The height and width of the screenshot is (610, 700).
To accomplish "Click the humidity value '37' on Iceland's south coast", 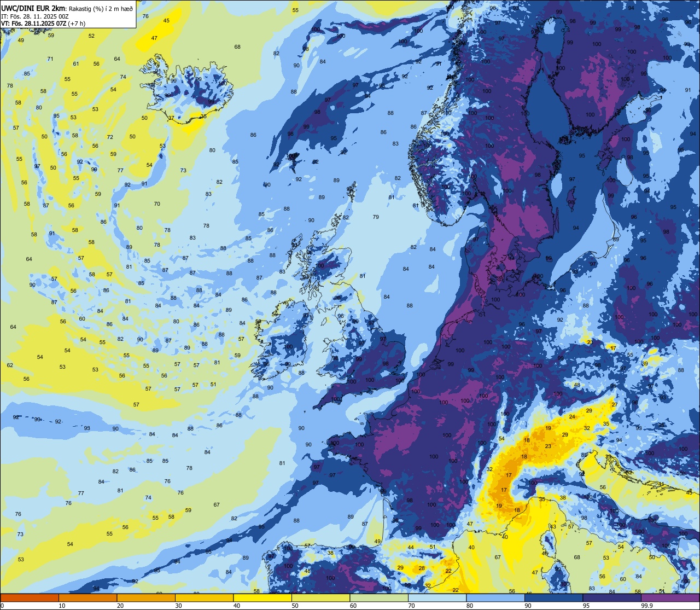I will pyautogui.click(x=171, y=118).
